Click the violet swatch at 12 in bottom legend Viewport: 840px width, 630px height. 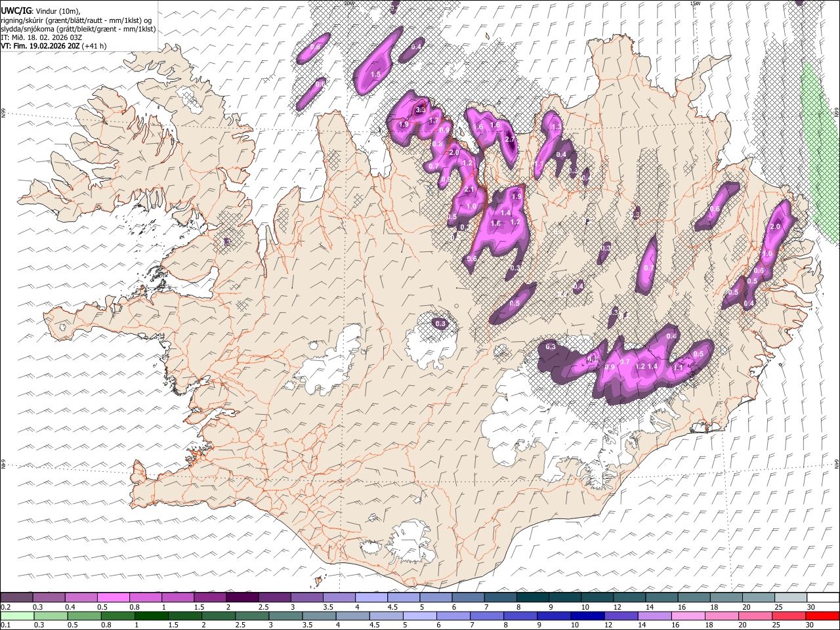pos(621,616)
